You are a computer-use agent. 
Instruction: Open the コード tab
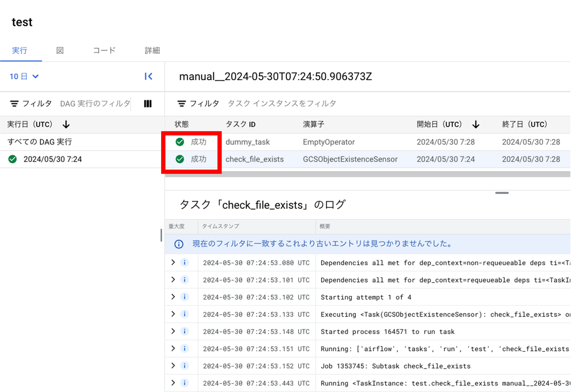pos(104,51)
